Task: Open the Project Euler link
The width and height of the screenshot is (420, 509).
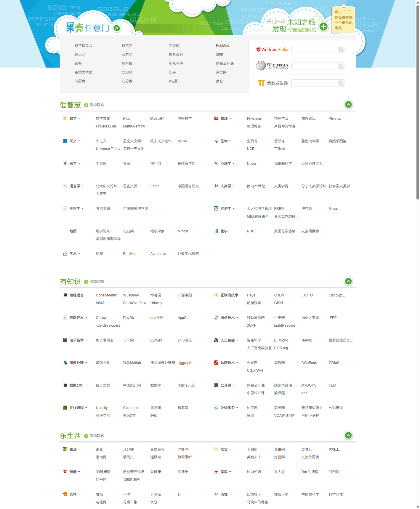Action: 106,126
